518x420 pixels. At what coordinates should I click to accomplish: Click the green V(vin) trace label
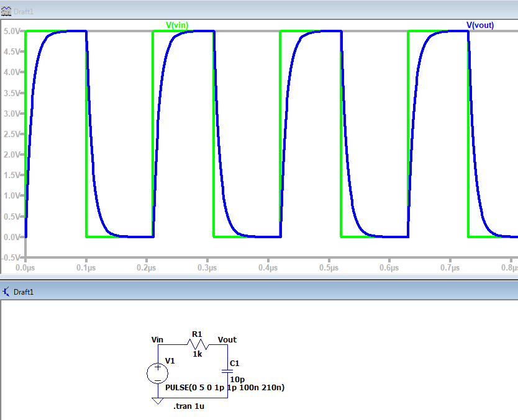click(x=177, y=25)
